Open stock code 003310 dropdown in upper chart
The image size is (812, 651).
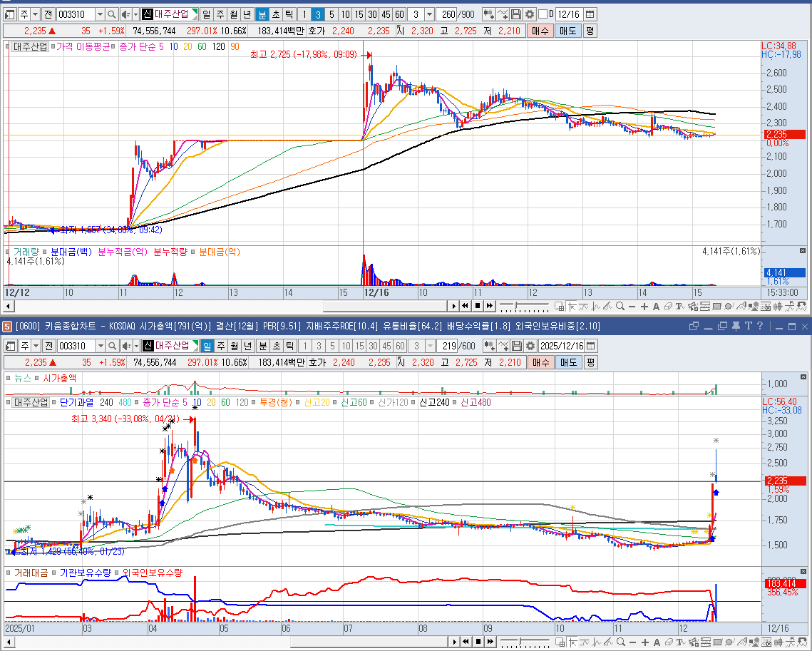point(100,14)
